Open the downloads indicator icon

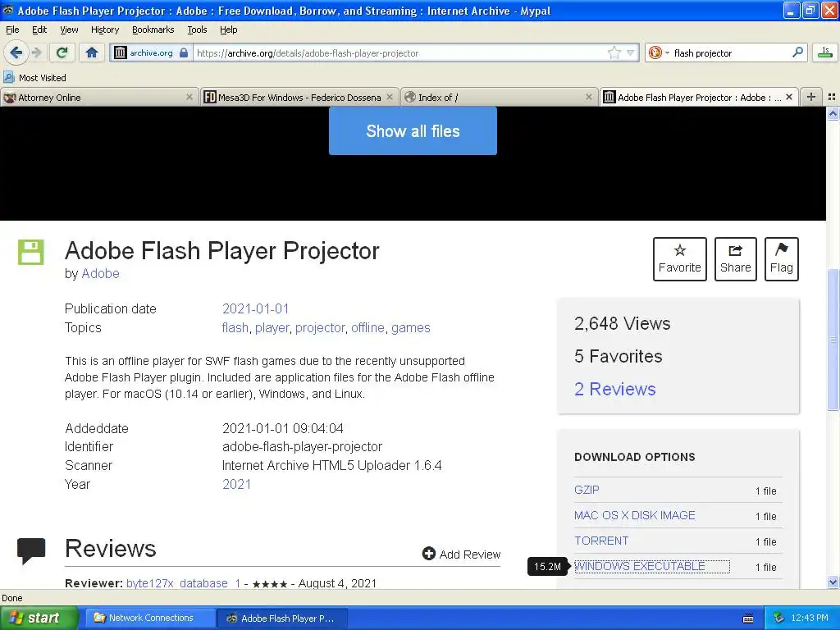coord(825,52)
